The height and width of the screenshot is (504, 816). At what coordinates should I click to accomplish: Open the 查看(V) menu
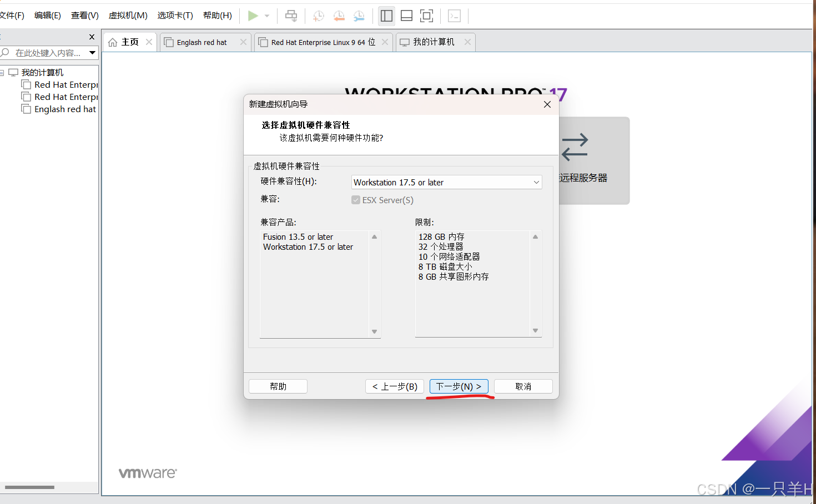pyautogui.click(x=85, y=16)
